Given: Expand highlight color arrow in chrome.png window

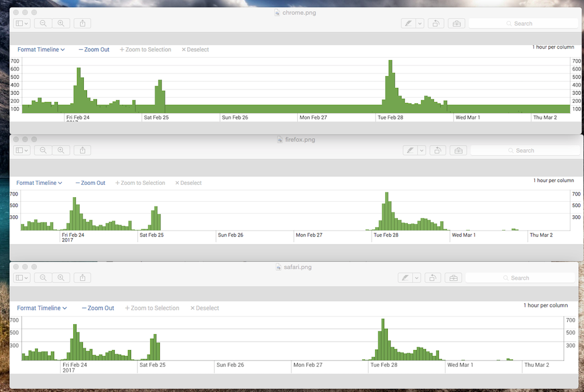Looking at the screenshot, I should [420, 23].
